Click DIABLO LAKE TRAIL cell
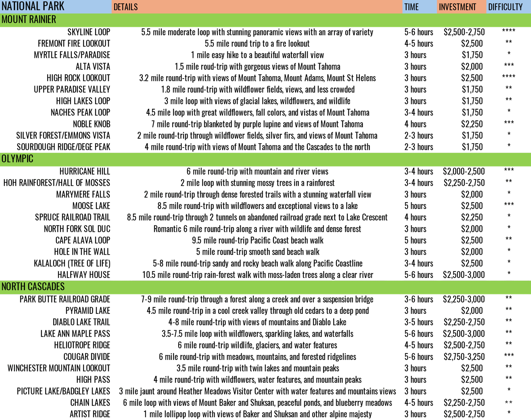The height and width of the screenshot is (420, 531). [x=81, y=322]
